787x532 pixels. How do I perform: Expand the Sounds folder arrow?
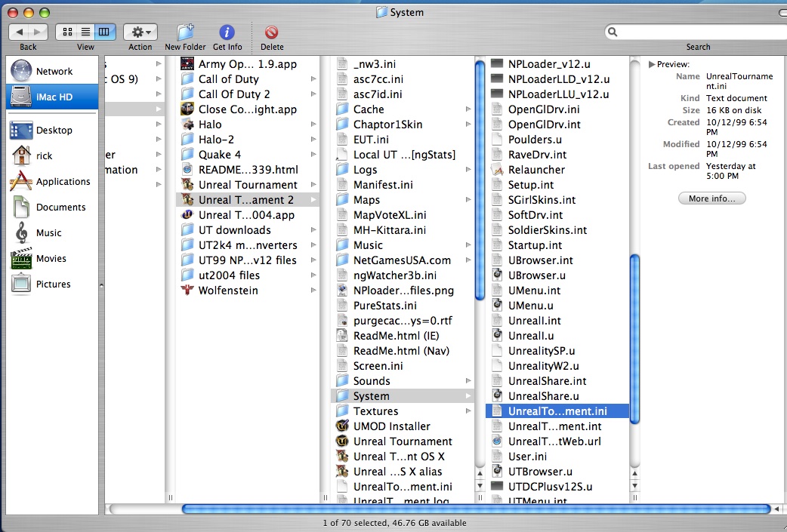click(468, 380)
